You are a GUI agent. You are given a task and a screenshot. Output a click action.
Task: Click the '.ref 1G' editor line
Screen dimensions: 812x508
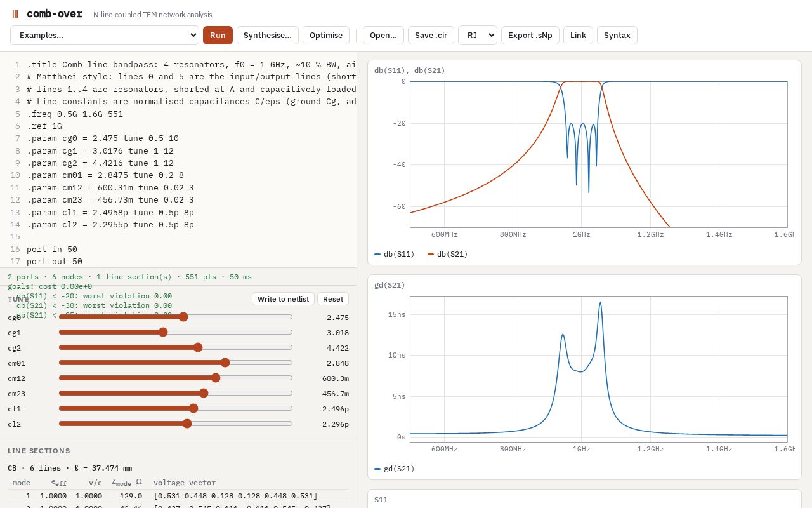[x=44, y=126]
